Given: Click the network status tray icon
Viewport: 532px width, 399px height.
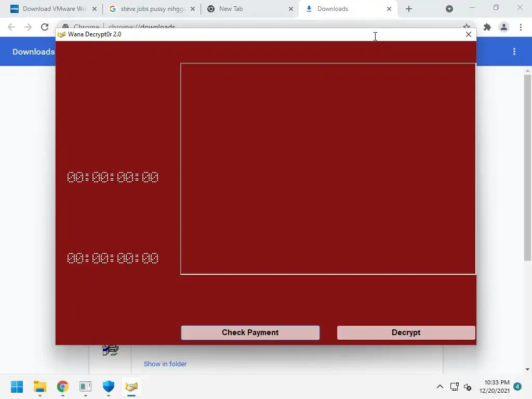Looking at the screenshot, I should tap(454, 387).
